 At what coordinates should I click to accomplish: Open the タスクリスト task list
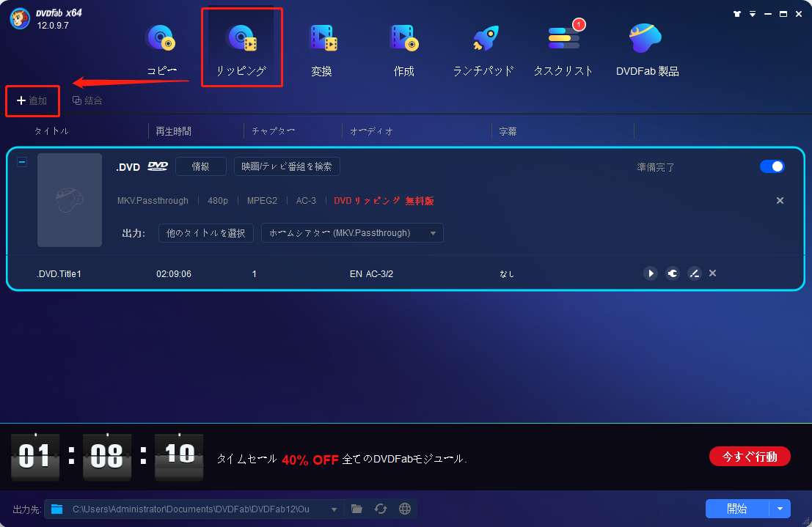(563, 50)
